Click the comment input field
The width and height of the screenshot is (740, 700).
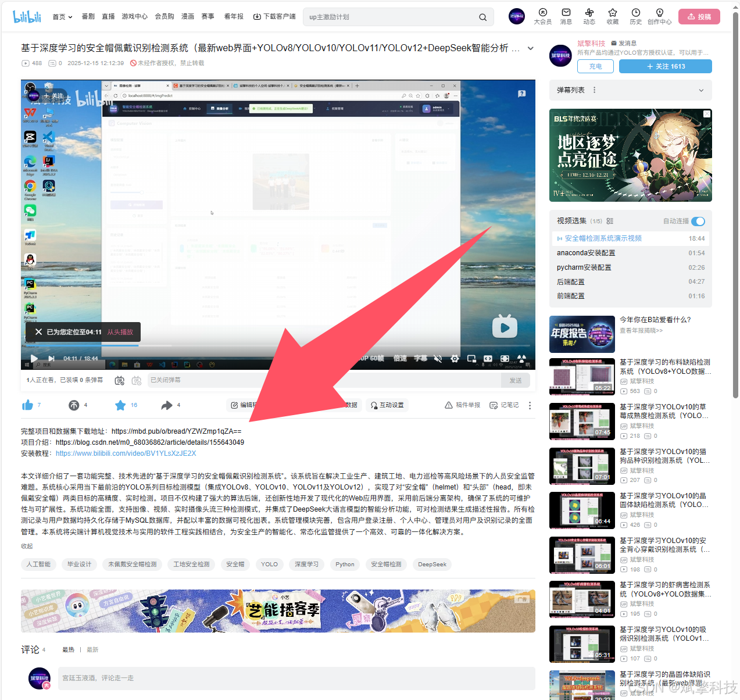click(296, 678)
